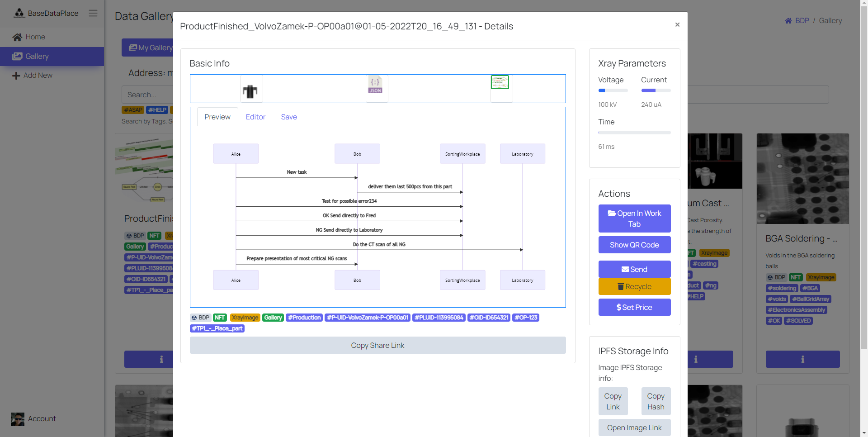868x437 pixels.
Task: Switch to the Save tab
Action: [289, 117]
